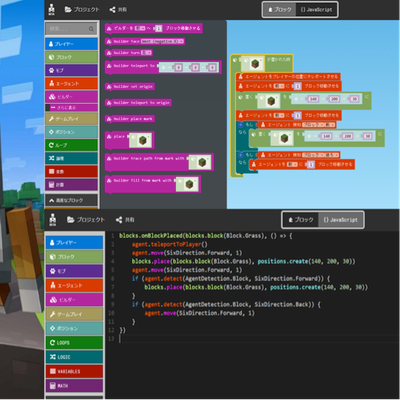The height and width of the screenshot is (400, 400).
Task: Open the ループ category in the Blocks-view toolbox
Action: (x=71, y=145)
